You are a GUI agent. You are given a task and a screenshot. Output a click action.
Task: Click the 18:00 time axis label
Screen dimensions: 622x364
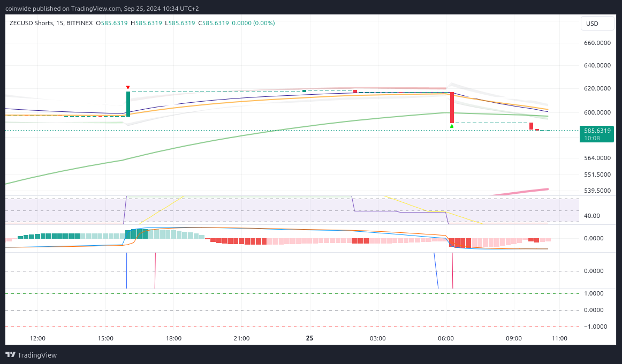tap(174, 338)
